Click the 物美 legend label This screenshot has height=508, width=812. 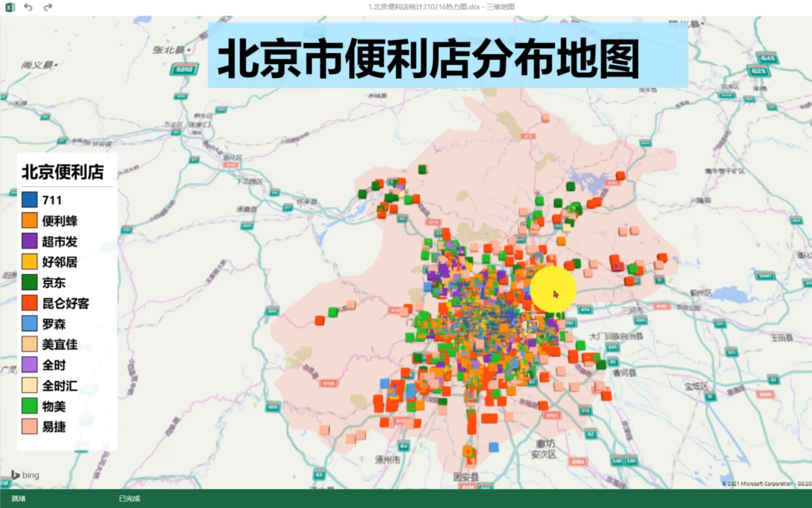click(x=54, y=406)
